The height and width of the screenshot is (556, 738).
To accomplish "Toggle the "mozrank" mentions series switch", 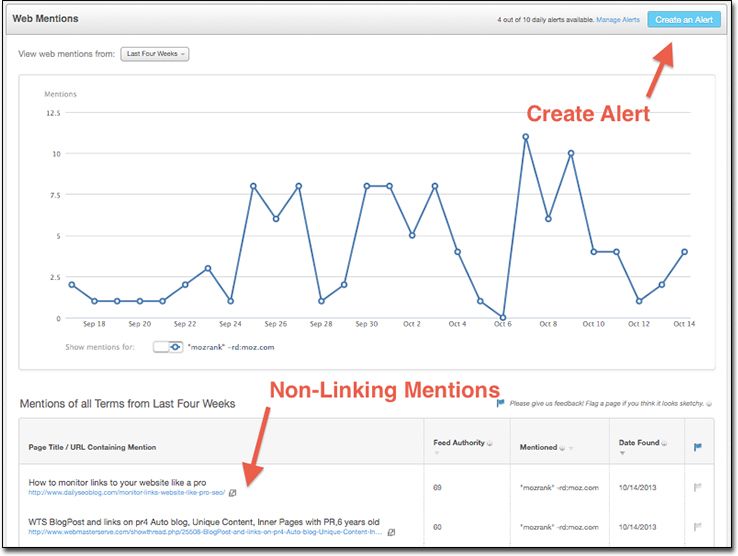I will pyautogui.click(x=166, y=347).
